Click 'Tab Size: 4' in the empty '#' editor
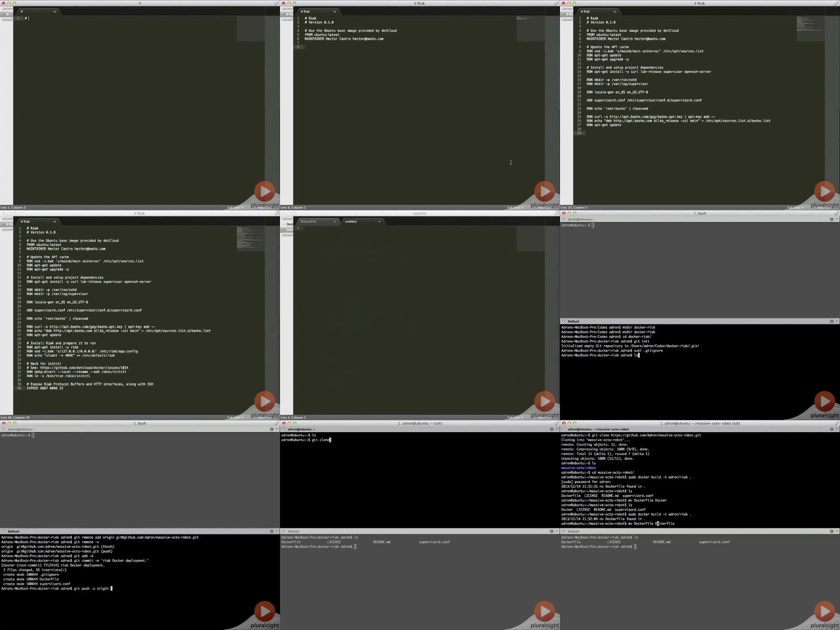Screen dimensions: 840x630 (235, 208)
